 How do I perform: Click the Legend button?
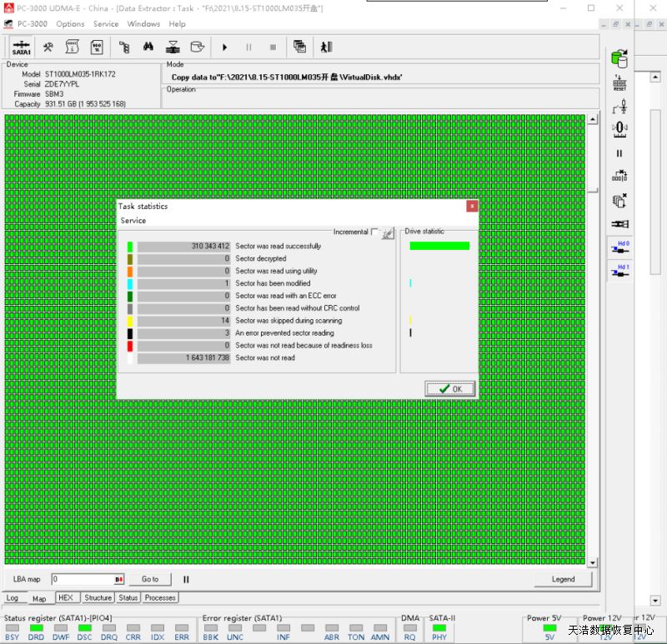(563, 579)
